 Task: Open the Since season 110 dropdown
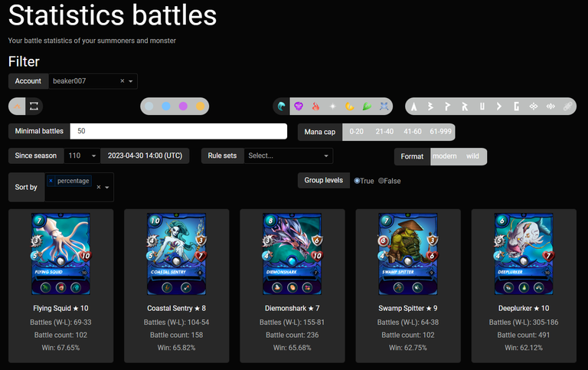82,156
